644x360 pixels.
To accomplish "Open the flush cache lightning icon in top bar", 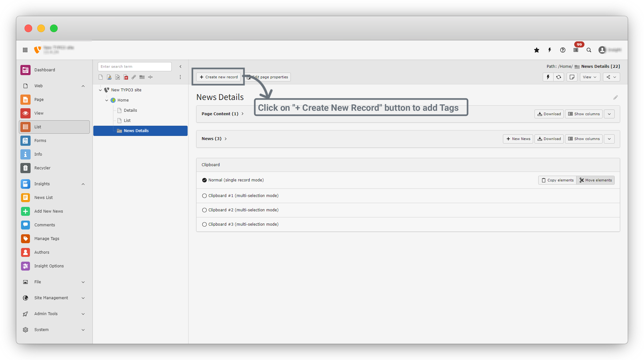I will coord(549,50).
